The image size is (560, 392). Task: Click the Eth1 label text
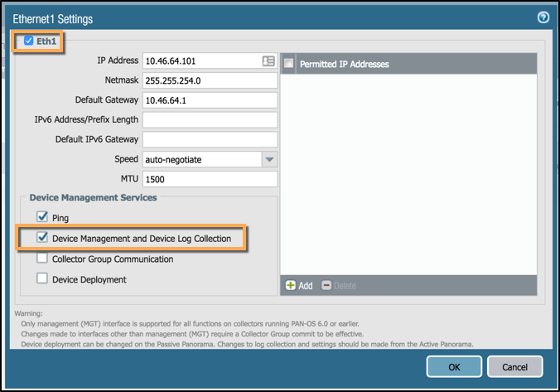[46, 41]
